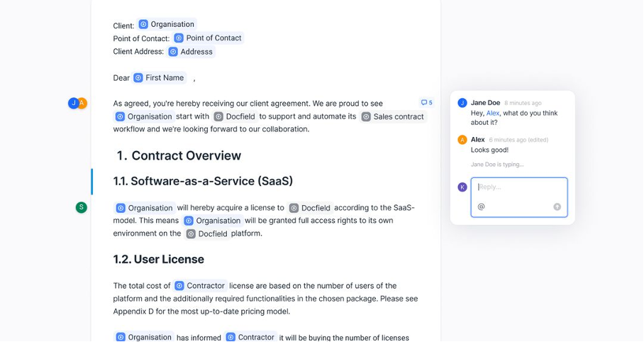644x342 pixels.
Task: Click the User License heading
Action: pyautogui.click(x=159, y=260)
